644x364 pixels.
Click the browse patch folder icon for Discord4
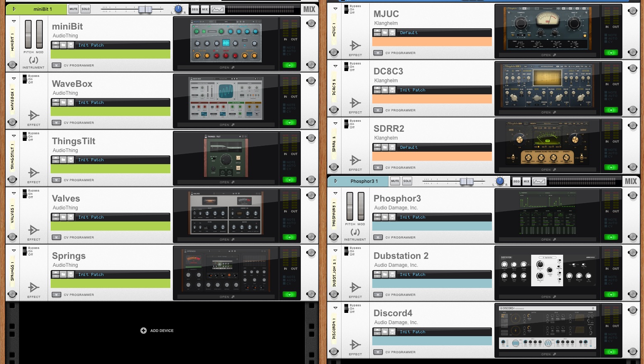pyautogui.click(x=385, y=332)
